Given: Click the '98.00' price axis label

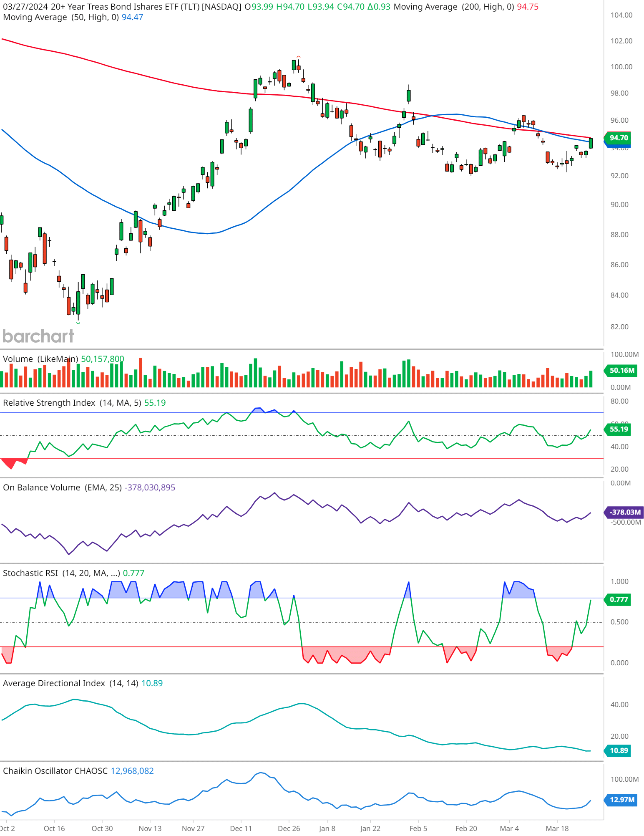Looking at the screenshot, I should (619, 93).
